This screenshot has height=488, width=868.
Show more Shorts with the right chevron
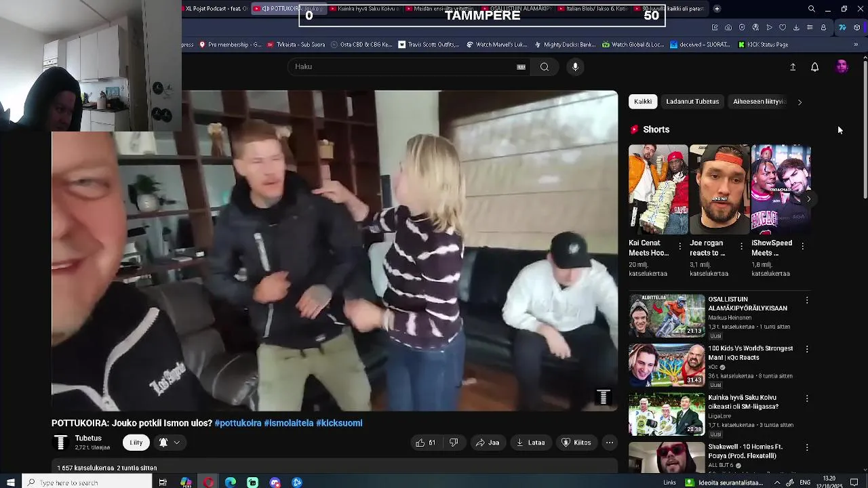pos(808,199)
